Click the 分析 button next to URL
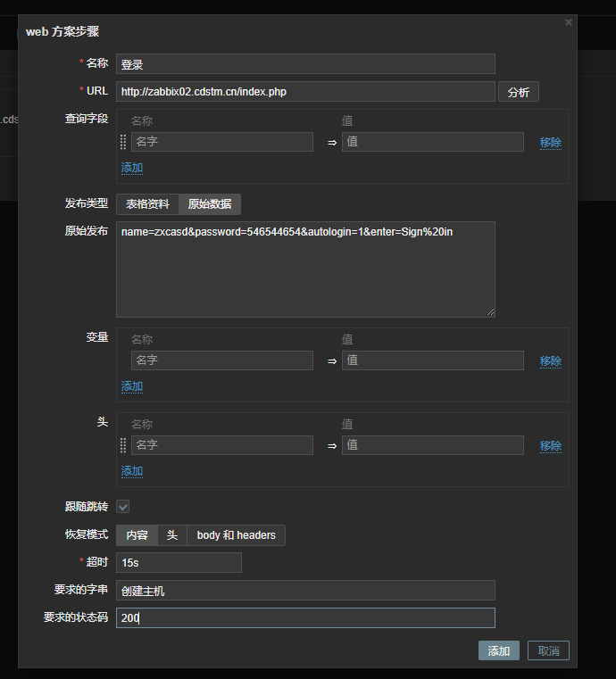This screenshot has height=679, width=616. coord(518,92)
